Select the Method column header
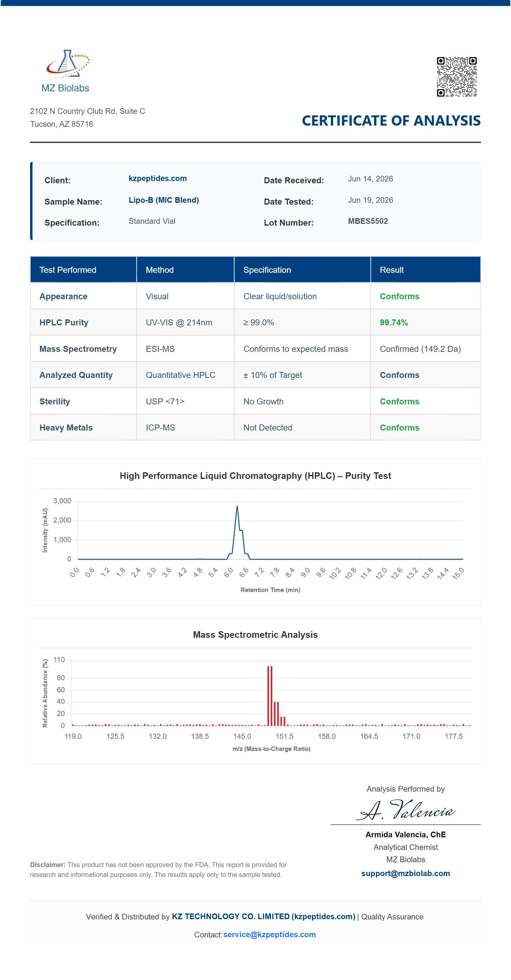Screen dimensions: 511x980 point(185,270)
